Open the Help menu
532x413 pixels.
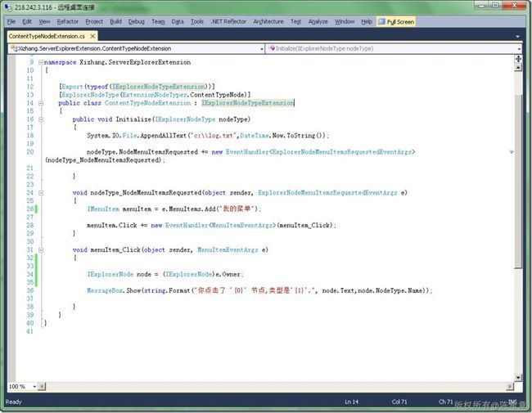(x=367, y=22)
